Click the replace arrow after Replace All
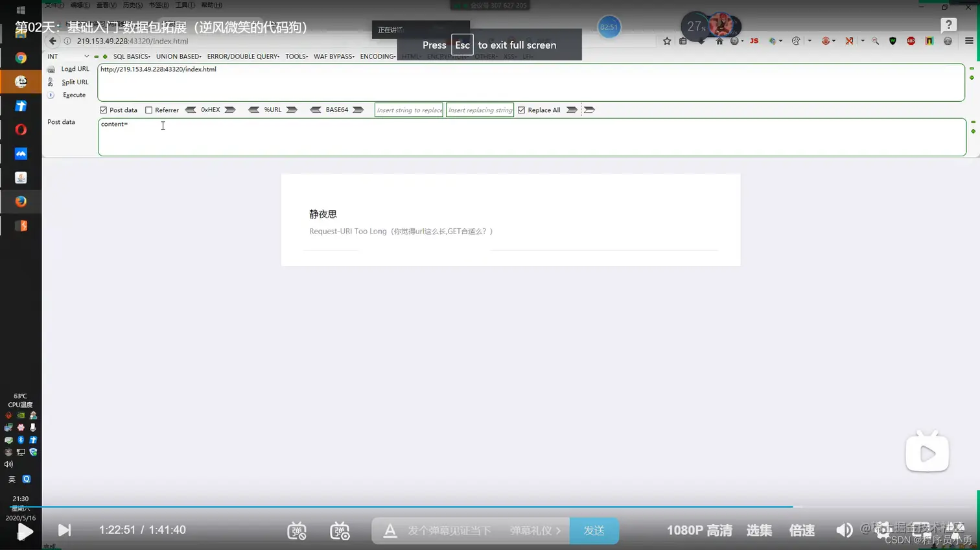This screenshot has width=980, height=550. 572,110
